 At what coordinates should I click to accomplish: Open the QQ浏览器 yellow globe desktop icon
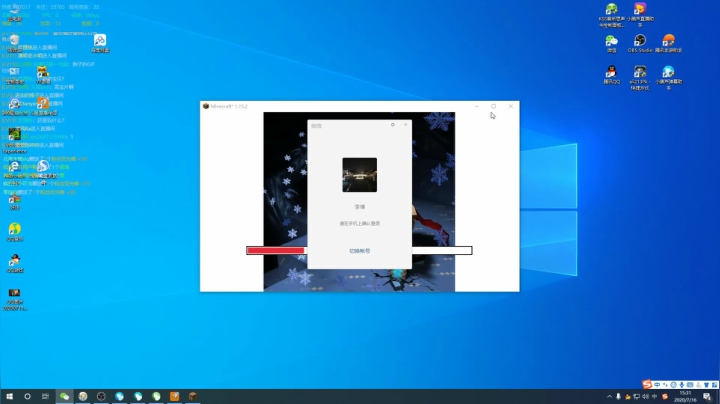click(15, 232)
